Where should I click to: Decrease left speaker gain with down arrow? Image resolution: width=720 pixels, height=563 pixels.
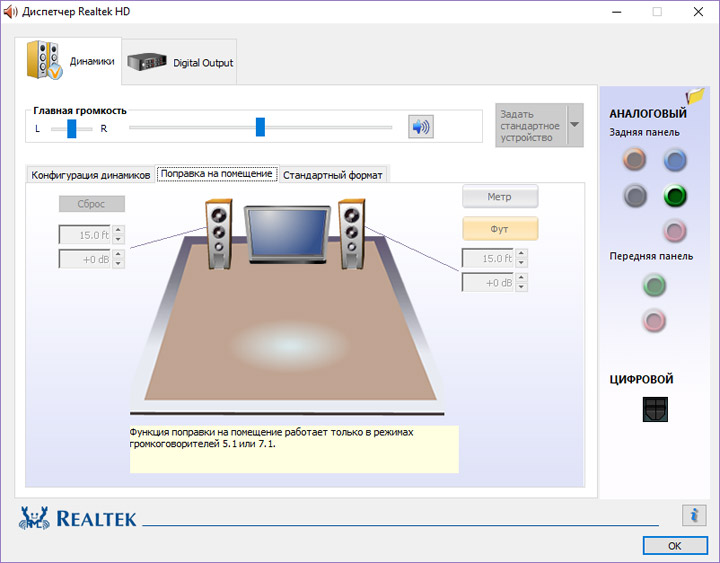pyautogui.click(x=118, y=264)
